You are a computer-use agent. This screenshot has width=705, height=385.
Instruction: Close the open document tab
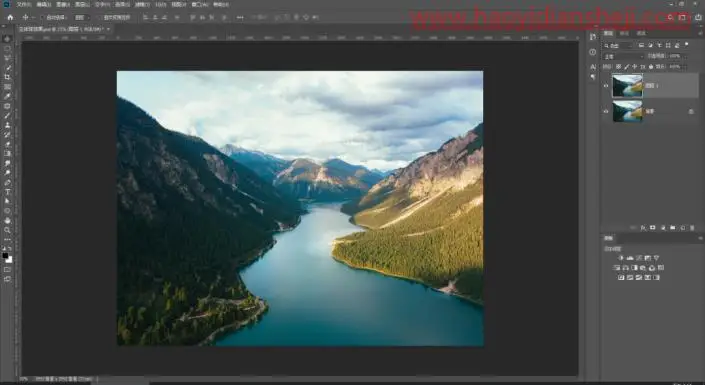click(108, 29)
